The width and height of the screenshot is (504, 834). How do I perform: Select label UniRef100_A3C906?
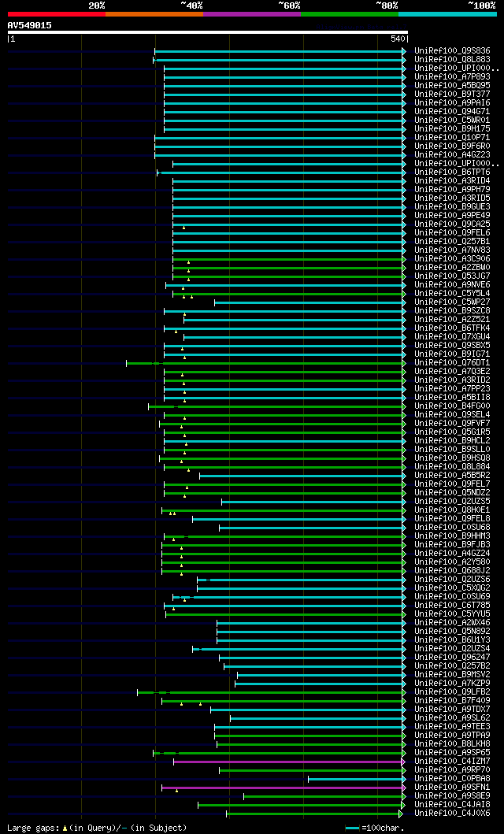pos(453,259)
